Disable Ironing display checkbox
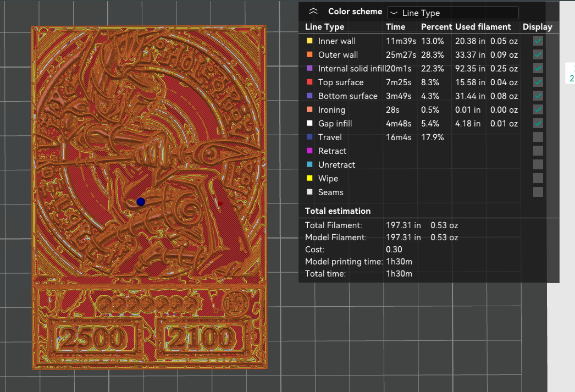The height and width of the screenshot is (392, 575). pyautogui.click(x=538, y=109)
